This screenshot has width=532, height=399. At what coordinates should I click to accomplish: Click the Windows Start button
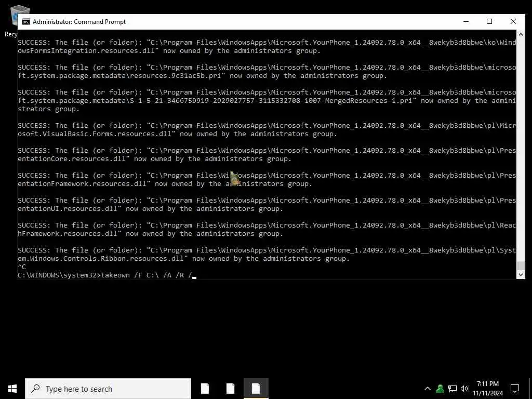click(12, 389)
